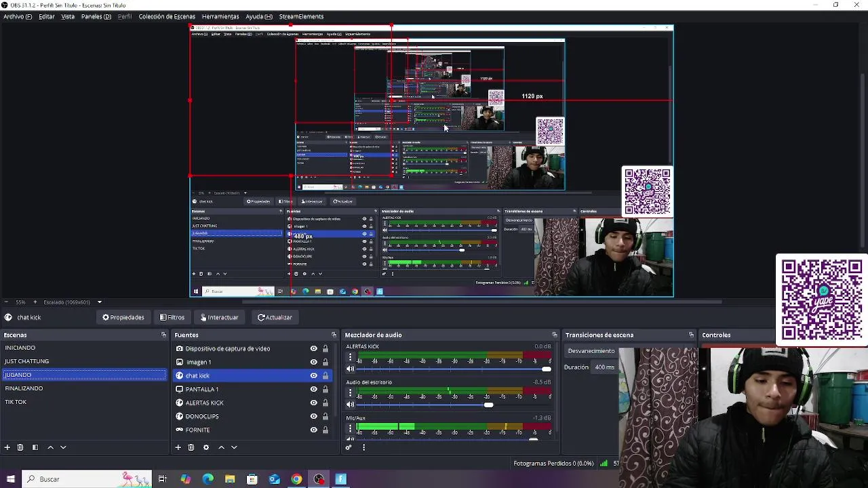Float the Escenas dock panel

pyautogui.click(x=163, y=335)
